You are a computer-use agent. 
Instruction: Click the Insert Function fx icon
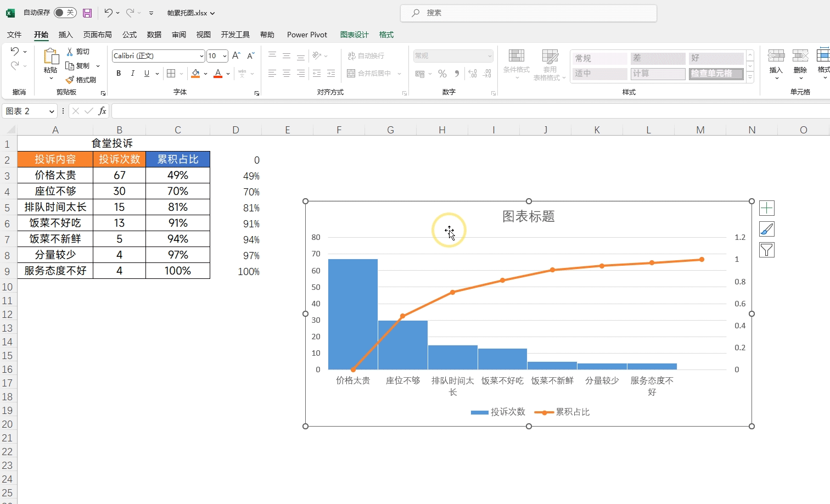(x=102, y=111)
